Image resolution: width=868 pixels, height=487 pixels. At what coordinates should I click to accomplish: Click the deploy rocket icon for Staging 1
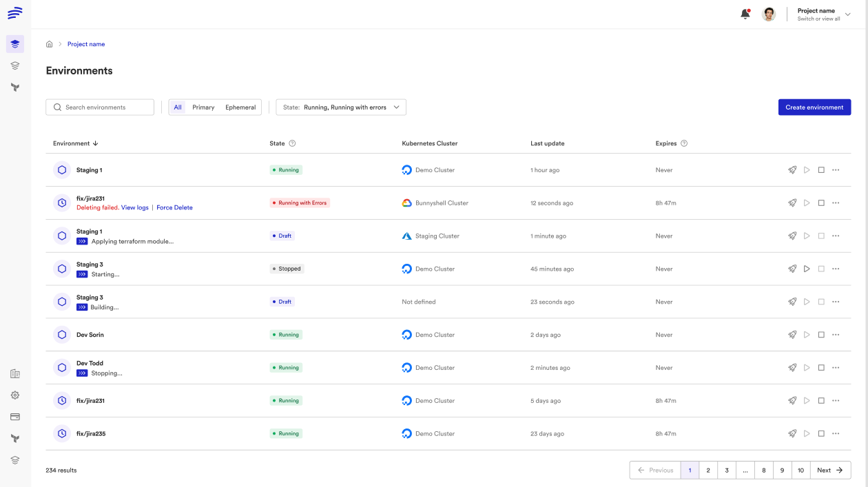coord(792,169)
